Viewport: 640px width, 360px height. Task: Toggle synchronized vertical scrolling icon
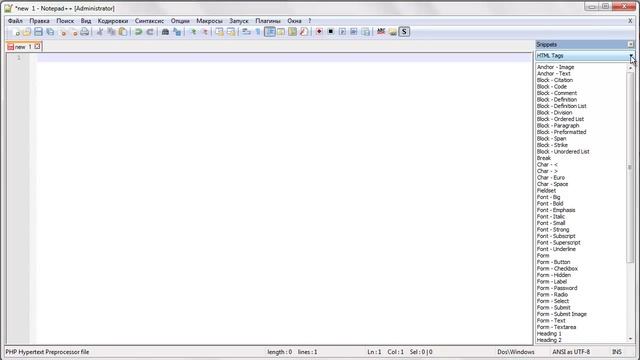tap(219, 32)
